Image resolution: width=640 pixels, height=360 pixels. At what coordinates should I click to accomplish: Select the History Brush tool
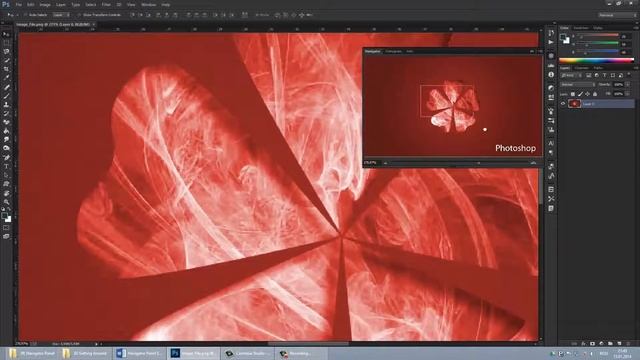[6, 113]
